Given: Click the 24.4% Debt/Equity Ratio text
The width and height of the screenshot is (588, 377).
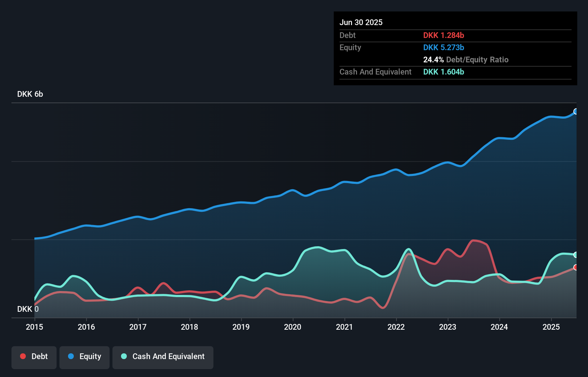Looking at the screenshot, I should (466, 59).
